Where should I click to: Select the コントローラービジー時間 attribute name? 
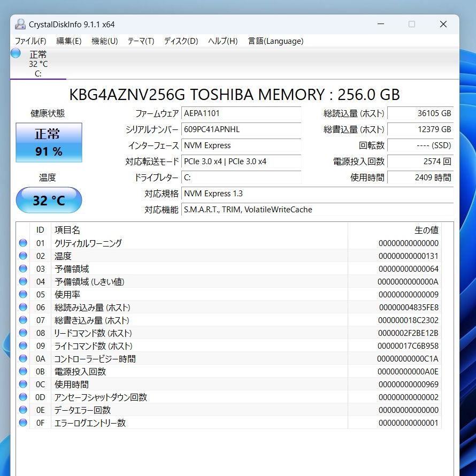[95, 359]
